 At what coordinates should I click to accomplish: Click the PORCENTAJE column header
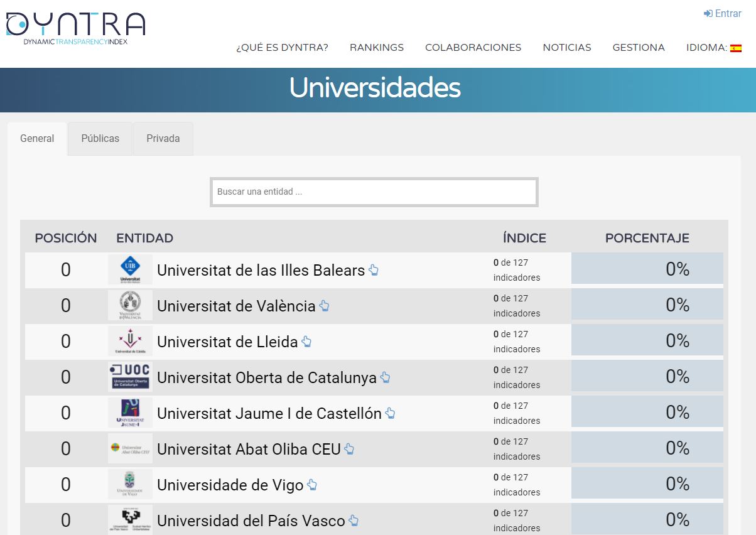647,239
